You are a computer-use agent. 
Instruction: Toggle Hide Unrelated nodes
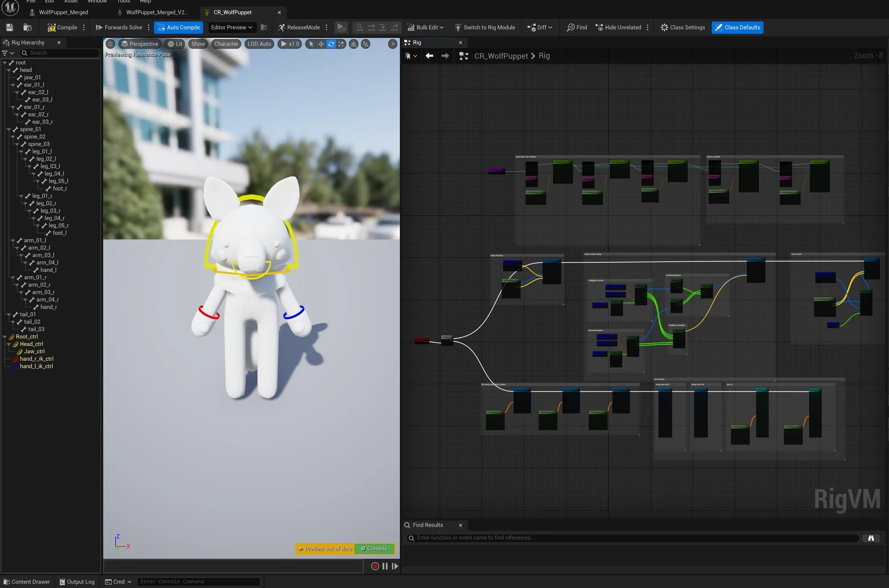[x=618, y=27]
